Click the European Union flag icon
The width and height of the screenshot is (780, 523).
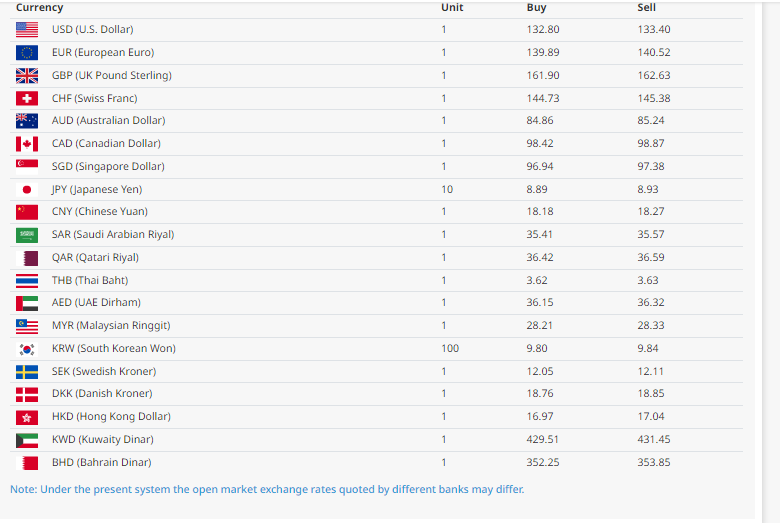27,52
